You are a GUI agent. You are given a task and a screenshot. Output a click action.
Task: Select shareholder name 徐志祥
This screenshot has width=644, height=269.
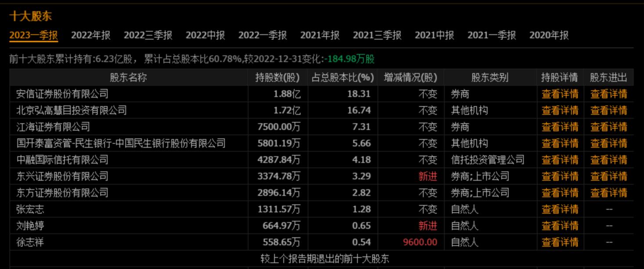(30, 242)
